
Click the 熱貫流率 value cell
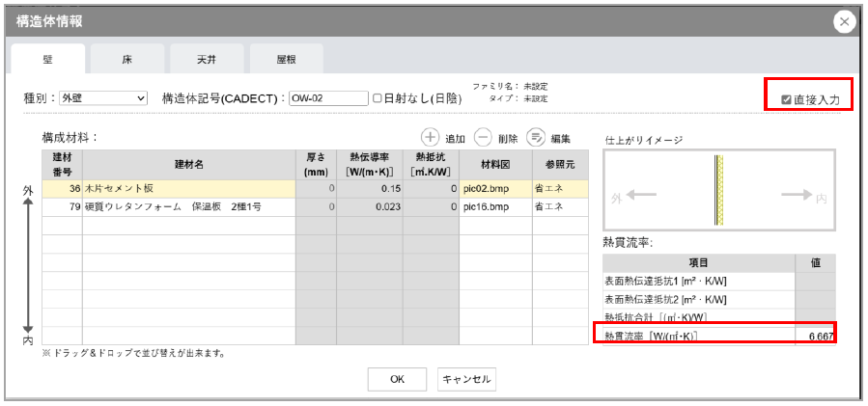tap(815, 335)
